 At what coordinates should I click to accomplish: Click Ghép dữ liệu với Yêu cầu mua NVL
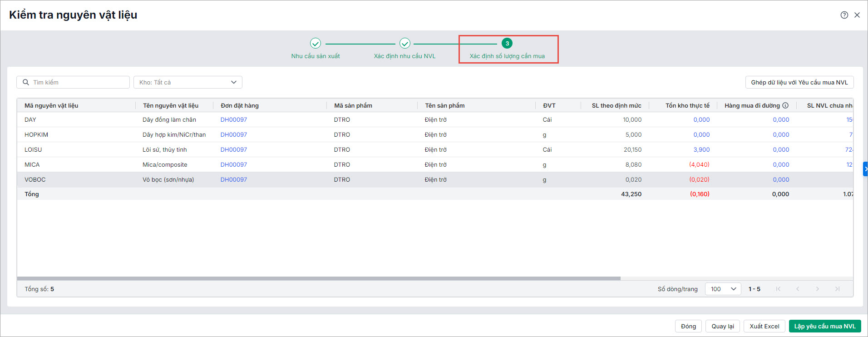click(799, 82)
